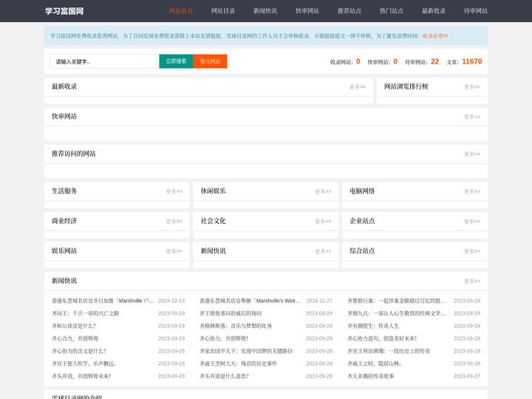Open article 齐心协力，共创辉煌!

coord(224,338)
